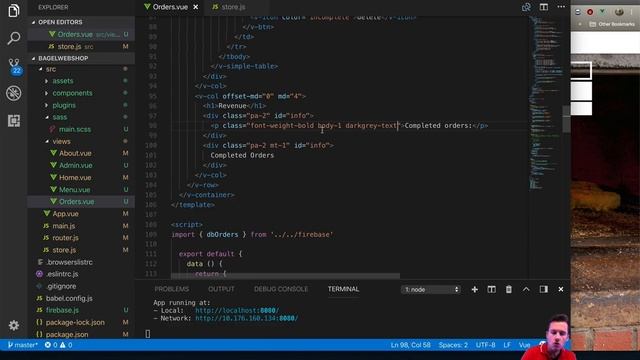Click UTF-8 encoding in status bar
This screenshot has height=360, width=640.
[485, 345]
